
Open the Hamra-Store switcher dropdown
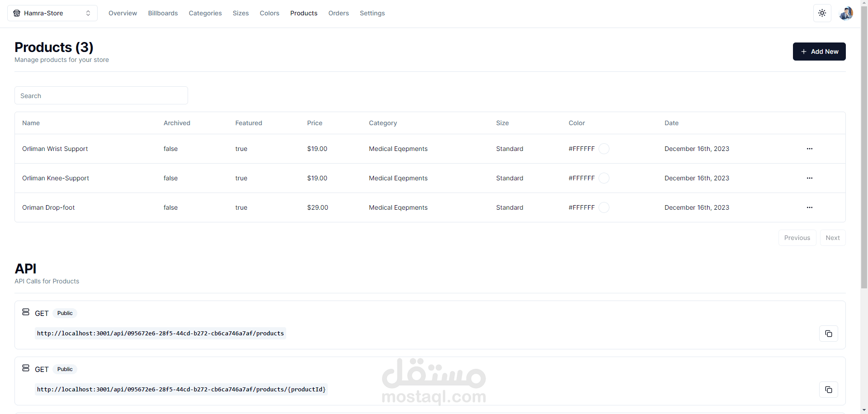[52, 13]
